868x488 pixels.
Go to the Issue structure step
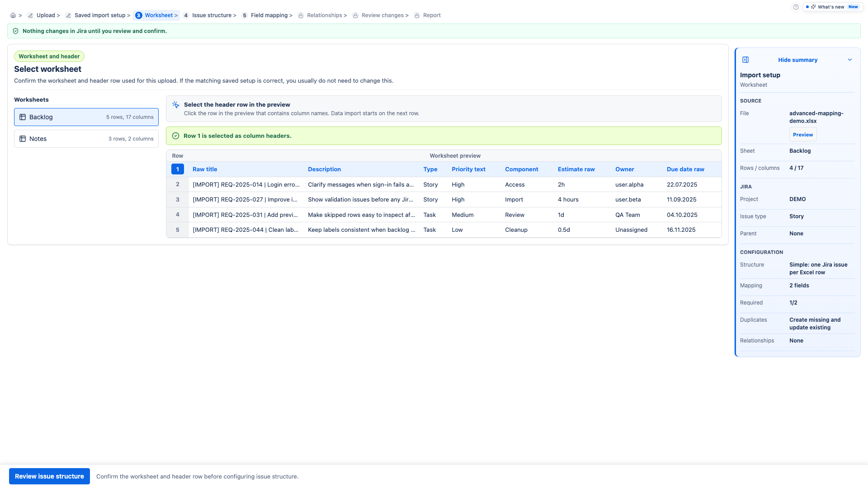[212, 15]
